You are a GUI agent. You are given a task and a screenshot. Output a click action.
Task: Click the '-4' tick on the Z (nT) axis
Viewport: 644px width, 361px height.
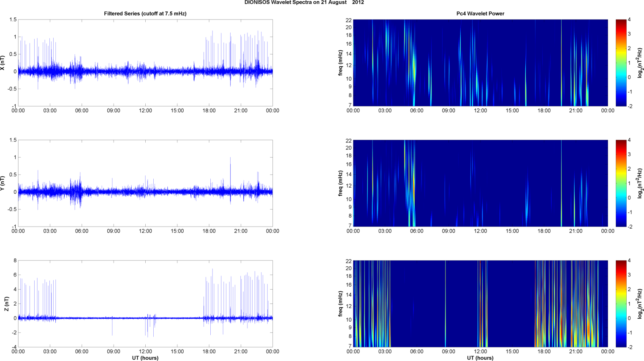tap(14, 347)
